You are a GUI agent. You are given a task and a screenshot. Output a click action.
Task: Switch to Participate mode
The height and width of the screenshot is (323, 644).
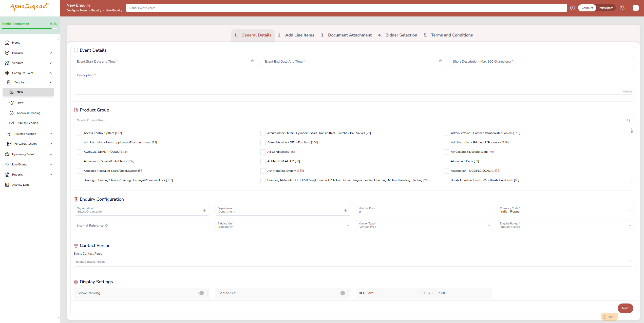tap(606, 8)
